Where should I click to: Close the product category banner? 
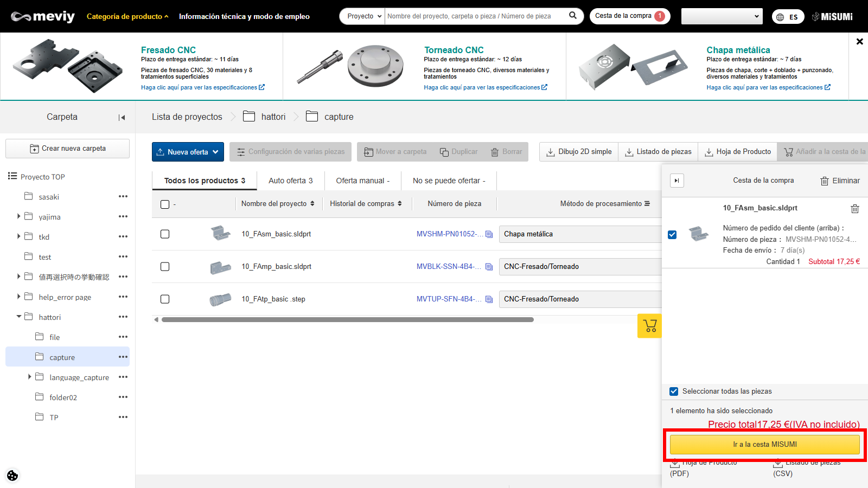point(859,41)
